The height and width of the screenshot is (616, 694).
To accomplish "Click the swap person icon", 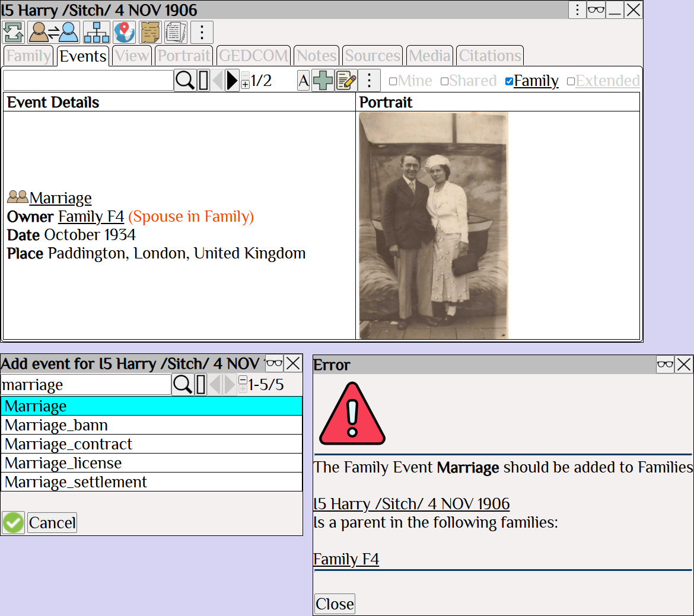I will pos(53,33).
